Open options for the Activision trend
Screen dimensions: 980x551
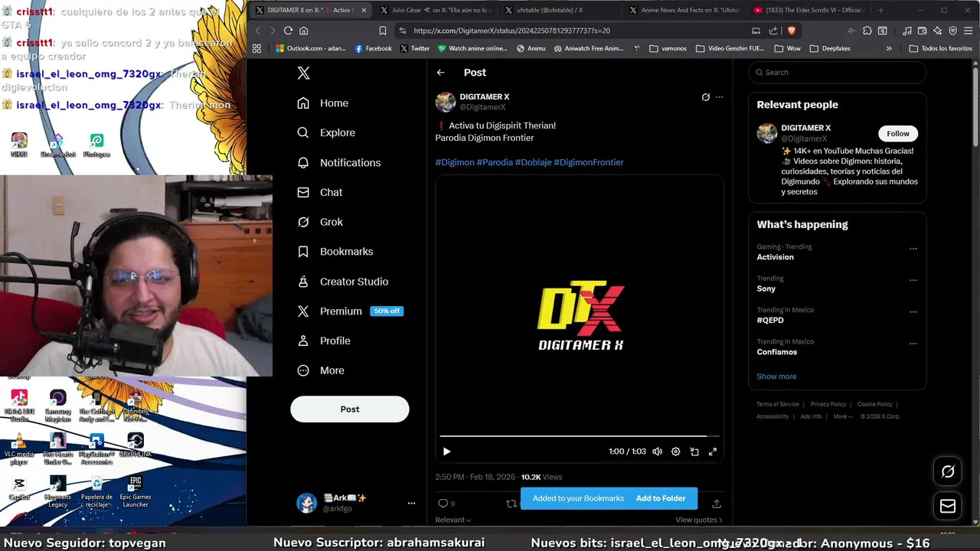913,249
